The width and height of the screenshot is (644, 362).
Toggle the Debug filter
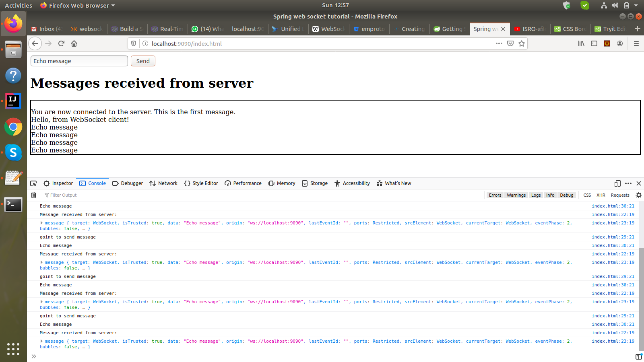[567, 195]
